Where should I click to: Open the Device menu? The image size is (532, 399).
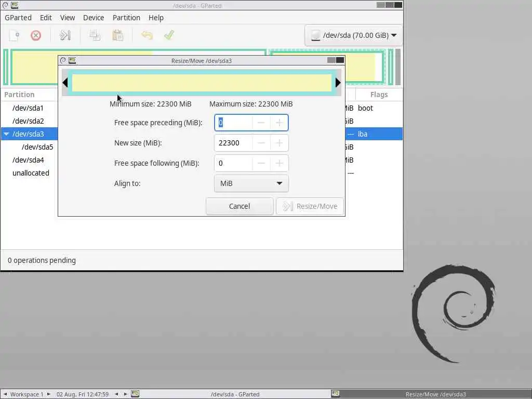point(94,18)
